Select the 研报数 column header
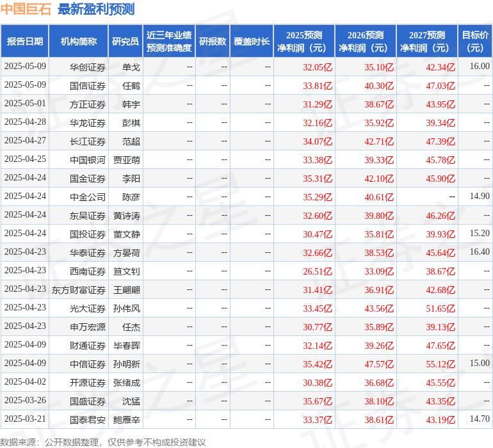This screenshot has width=493, height=448. pos(213,42)
